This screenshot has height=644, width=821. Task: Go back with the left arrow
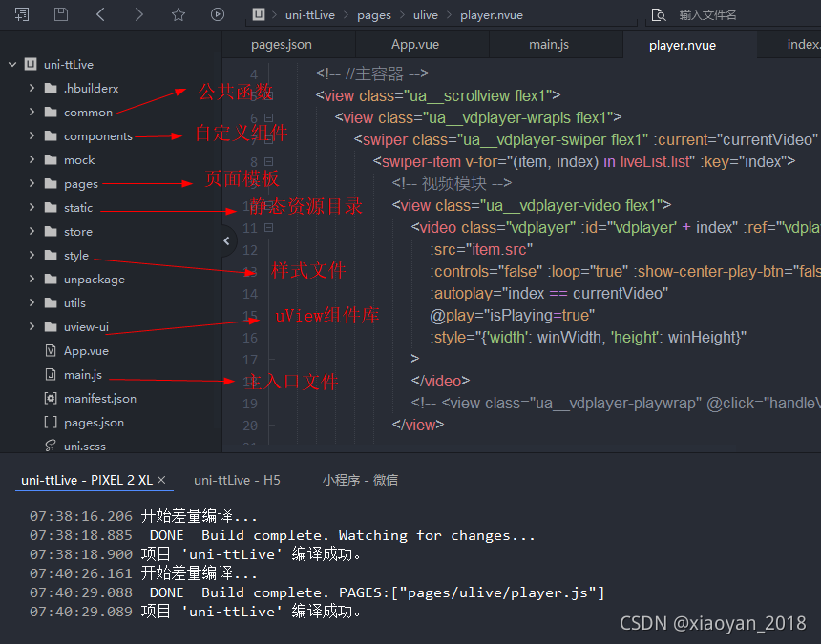pos(100,14)
